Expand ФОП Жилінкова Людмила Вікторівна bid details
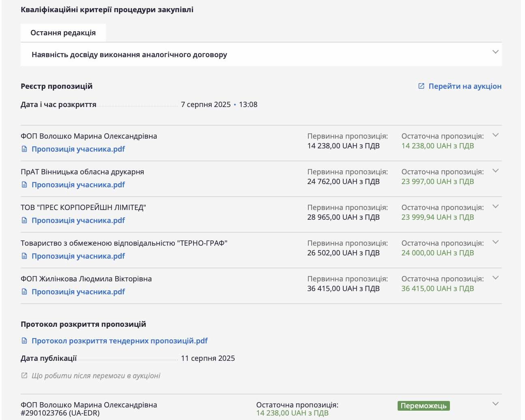This screenshot has width=525, height=420. 495,278
